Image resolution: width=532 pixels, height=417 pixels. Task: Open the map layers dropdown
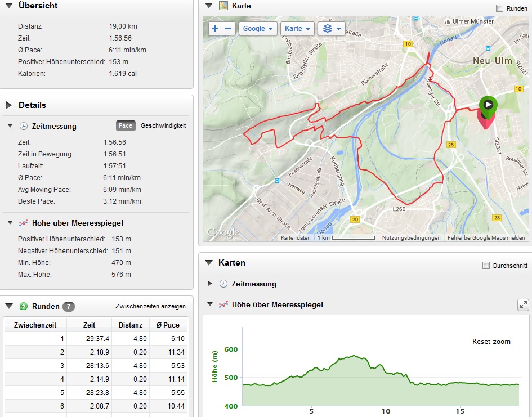(x=331, y=29)
